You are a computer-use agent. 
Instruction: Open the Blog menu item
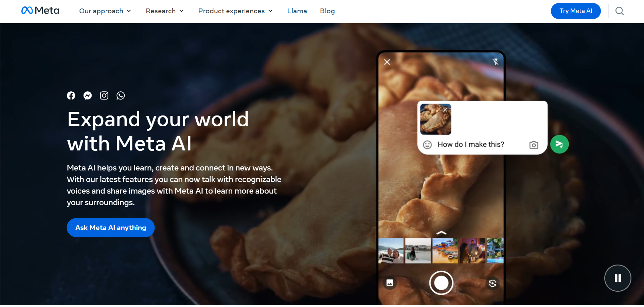pos(327,11)
